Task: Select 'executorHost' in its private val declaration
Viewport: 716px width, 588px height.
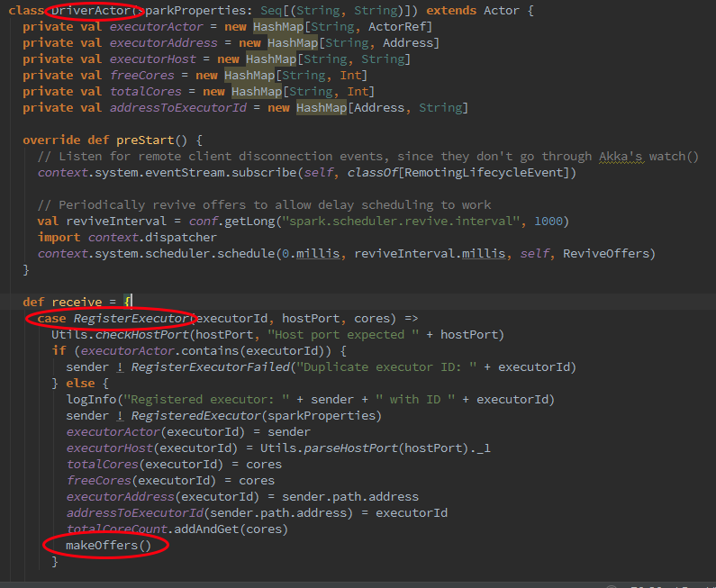Action: 152,59
